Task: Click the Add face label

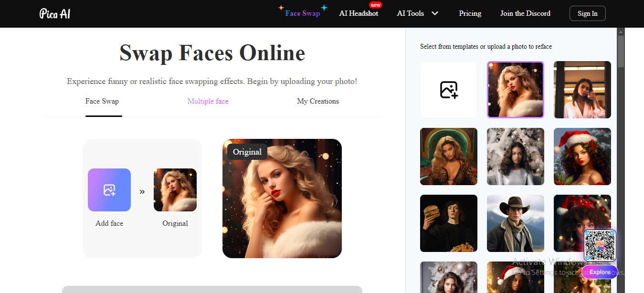Action: (x=109, y=223)
